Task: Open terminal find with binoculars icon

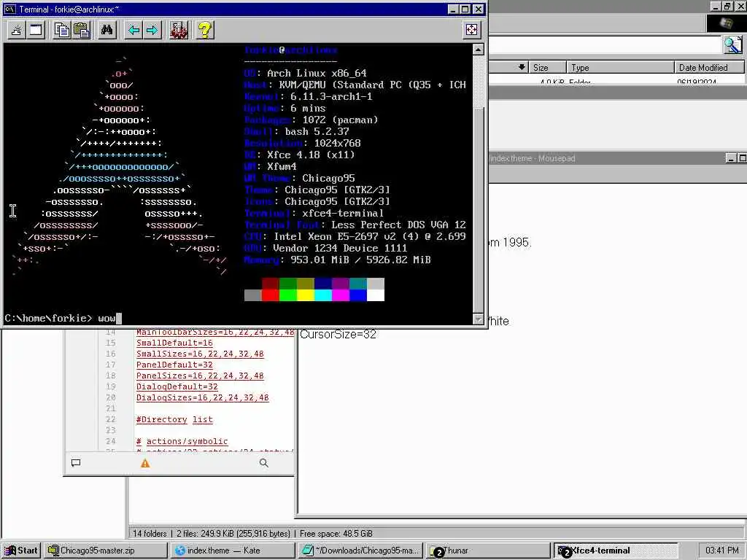Action: pos(107,30)
